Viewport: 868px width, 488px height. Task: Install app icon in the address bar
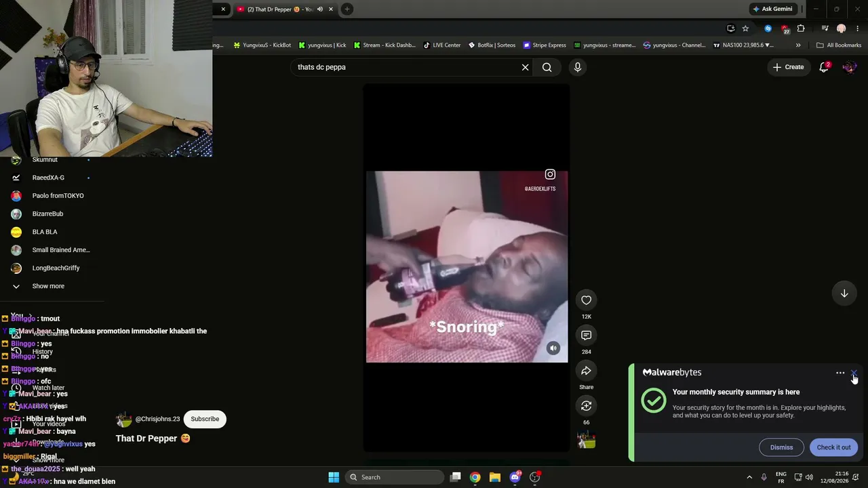coord(730,28)
